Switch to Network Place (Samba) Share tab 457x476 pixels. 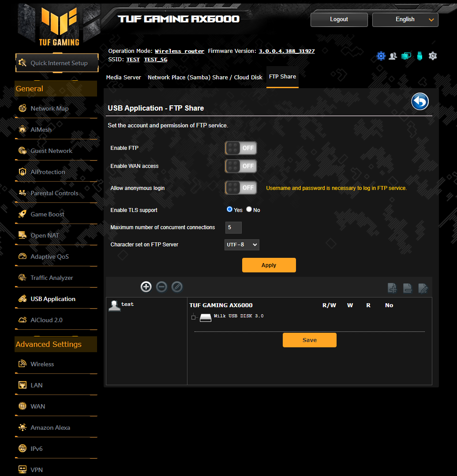point(205,78)
